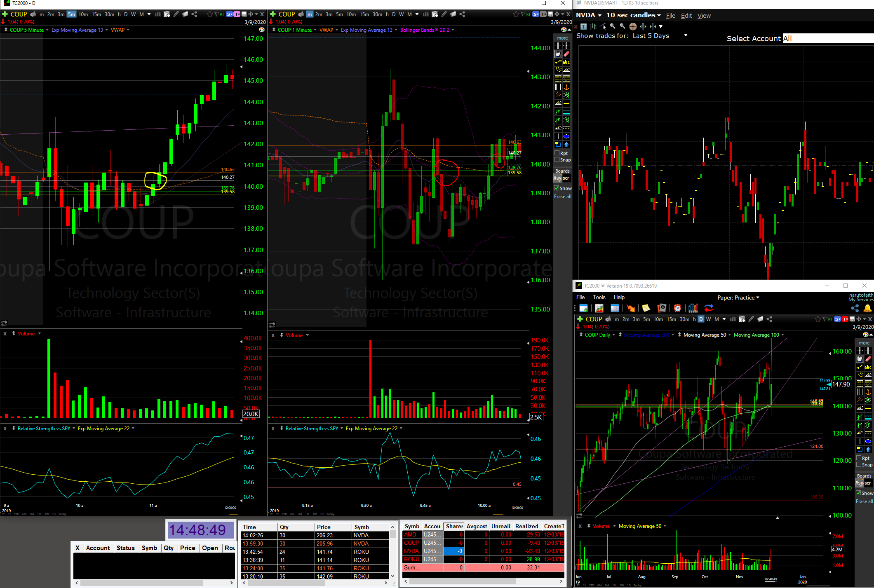Click the colored bars toolbar icon
The width and height of the screenshot is (874, 588).
coord(693,308)
